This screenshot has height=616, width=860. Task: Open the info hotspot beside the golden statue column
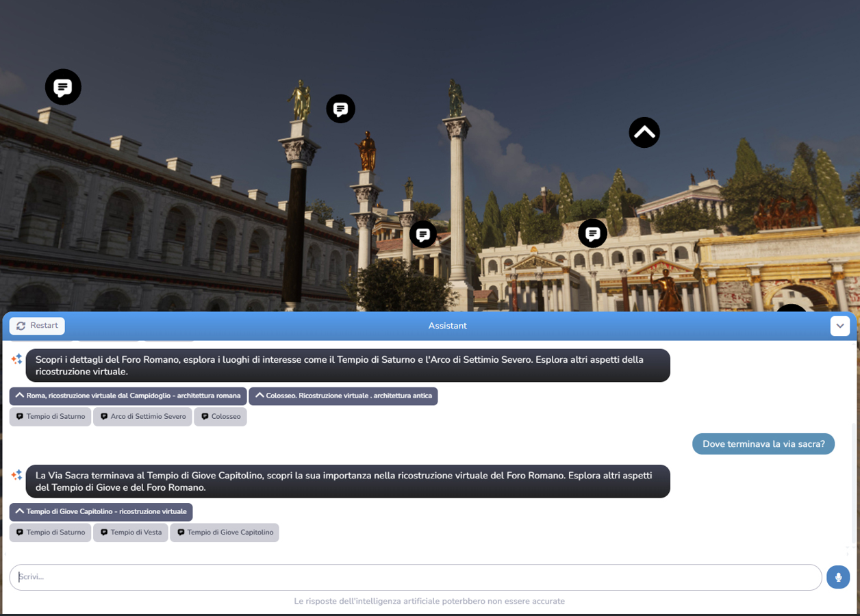(340, 109)
